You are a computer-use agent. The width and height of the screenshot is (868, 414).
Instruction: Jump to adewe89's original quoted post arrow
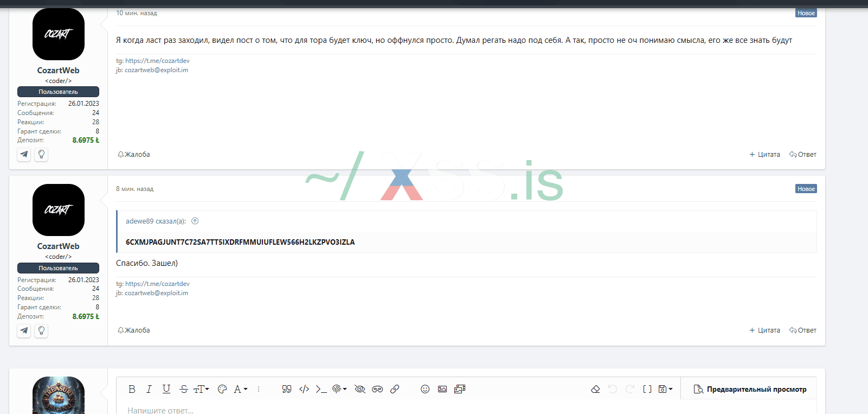[x=195, y=221]
